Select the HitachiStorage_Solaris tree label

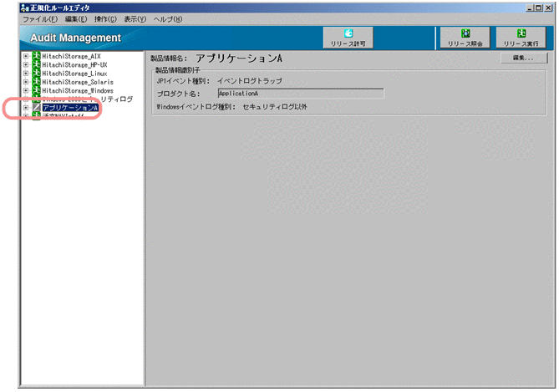click(78, 82)
